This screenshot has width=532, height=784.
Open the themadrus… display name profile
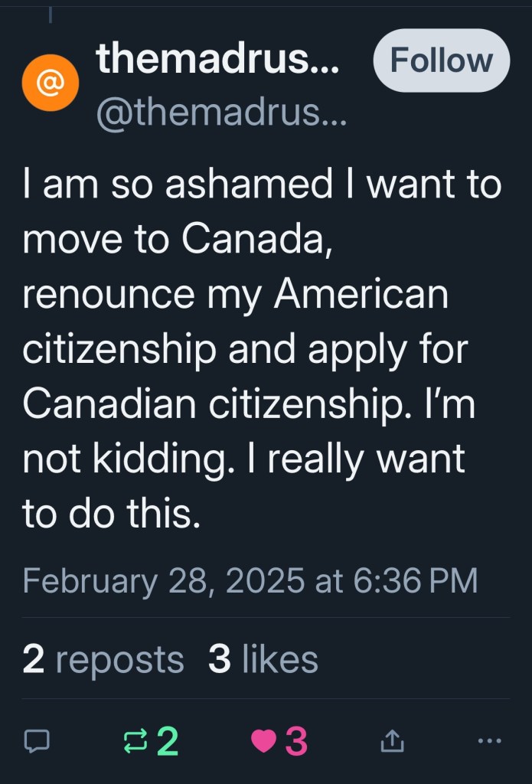(217, 59)
